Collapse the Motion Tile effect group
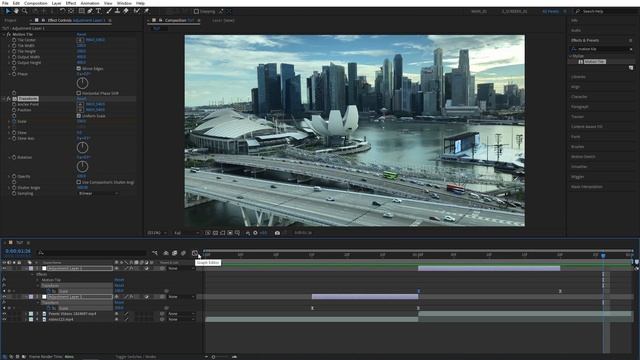The width and height of the screenshot is (640, 360). pyautogui.click(x=4, y=34)
